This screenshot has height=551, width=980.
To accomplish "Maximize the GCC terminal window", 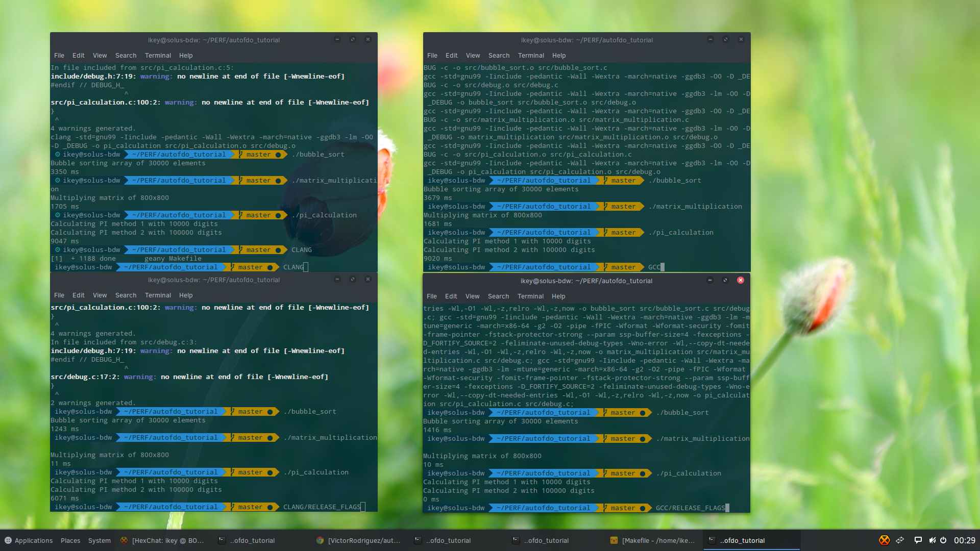I will click(725, 39).
